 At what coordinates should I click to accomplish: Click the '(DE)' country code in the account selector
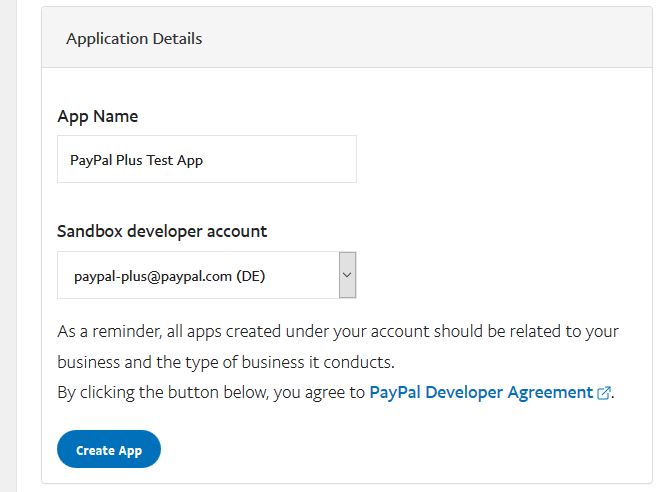coord(251,276)
